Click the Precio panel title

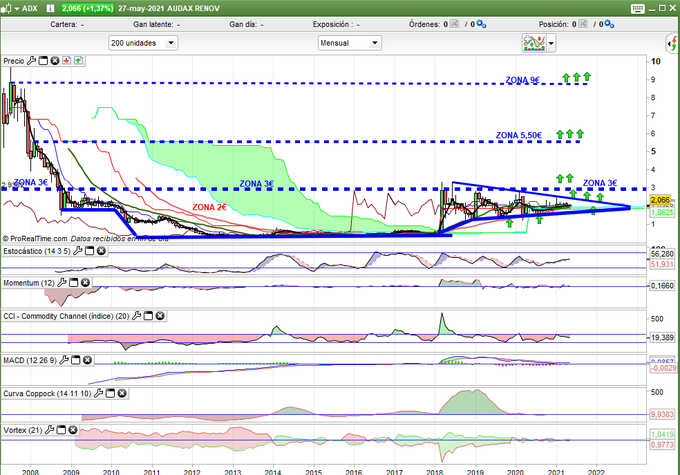pyautogui.click(x=14, y=61)
